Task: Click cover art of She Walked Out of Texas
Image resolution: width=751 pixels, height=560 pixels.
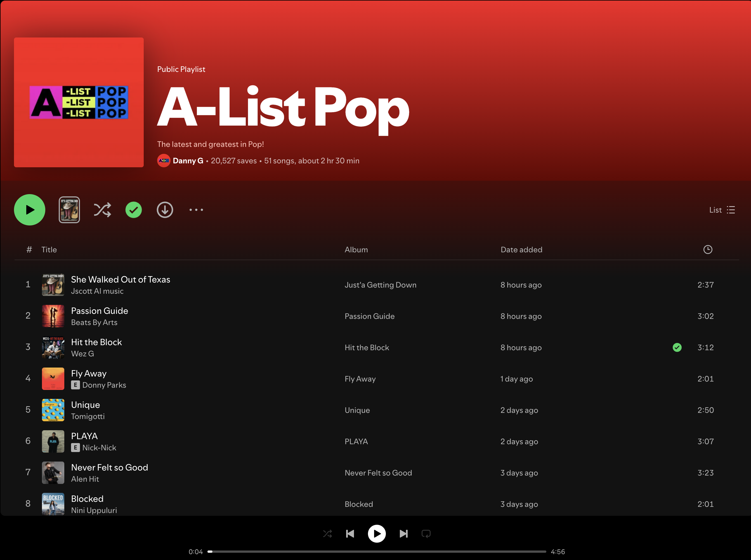Action: [53, 285]
